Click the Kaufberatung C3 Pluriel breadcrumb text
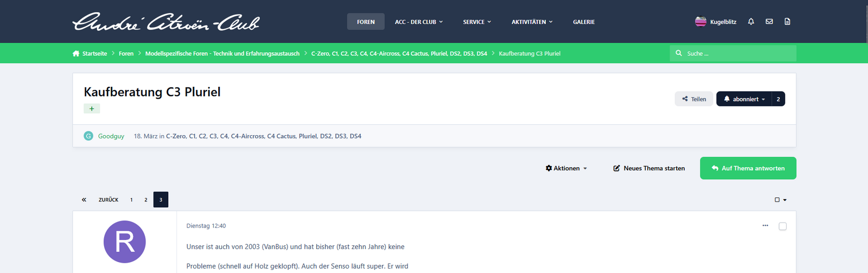 [x=529, y=53]
